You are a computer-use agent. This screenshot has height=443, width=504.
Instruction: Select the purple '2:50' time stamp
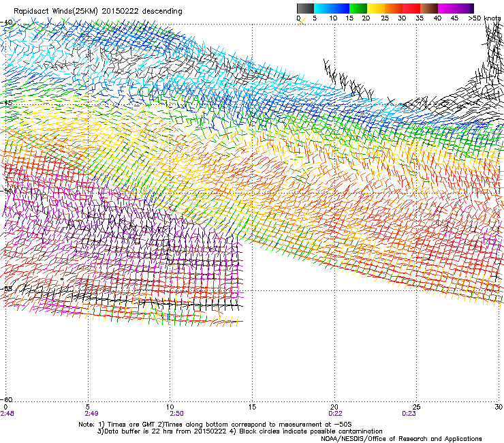[x=177, y=414]
